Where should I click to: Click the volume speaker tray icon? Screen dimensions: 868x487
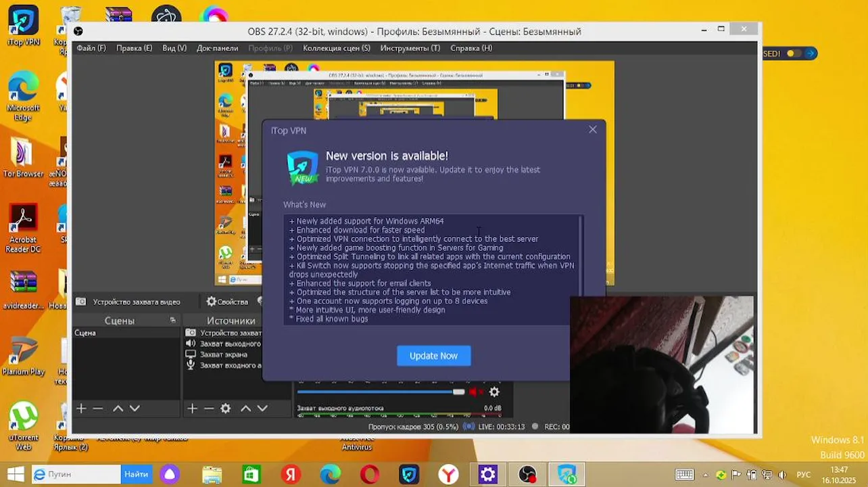(782, 475)
